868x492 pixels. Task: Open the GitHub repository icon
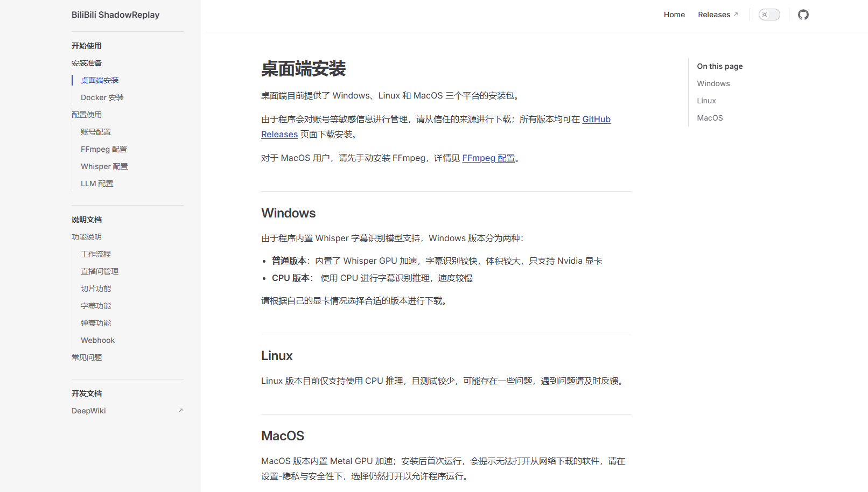[x=803, y=15]
